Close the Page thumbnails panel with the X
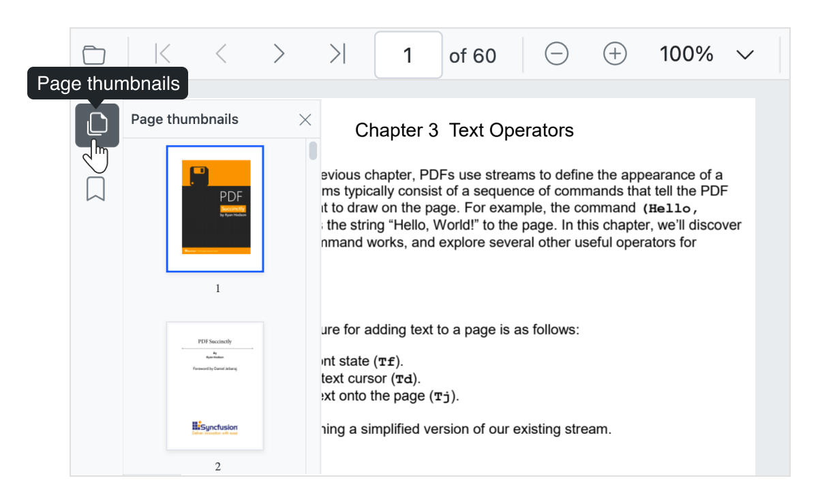This screenshot has width=818, height=504. [x=305, y=119]
